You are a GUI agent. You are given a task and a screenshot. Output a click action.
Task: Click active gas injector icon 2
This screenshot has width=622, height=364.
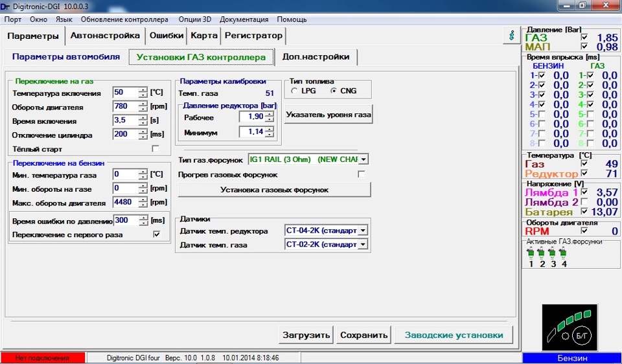(x=541, y=252)
